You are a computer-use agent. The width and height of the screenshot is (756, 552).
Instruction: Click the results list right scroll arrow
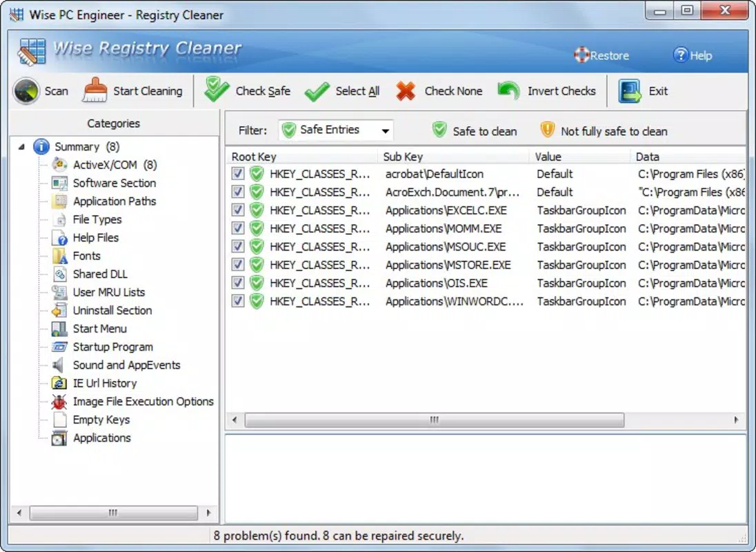736,420
